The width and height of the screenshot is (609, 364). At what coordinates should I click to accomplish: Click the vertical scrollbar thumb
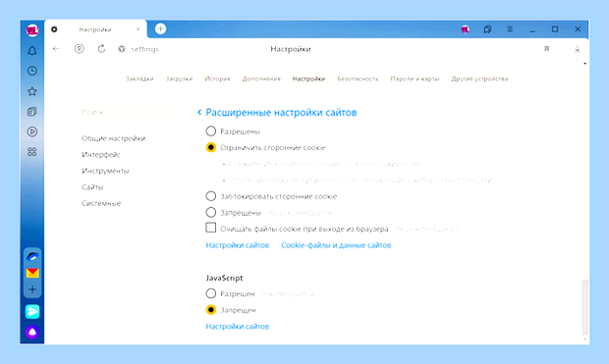pos(584,306)
